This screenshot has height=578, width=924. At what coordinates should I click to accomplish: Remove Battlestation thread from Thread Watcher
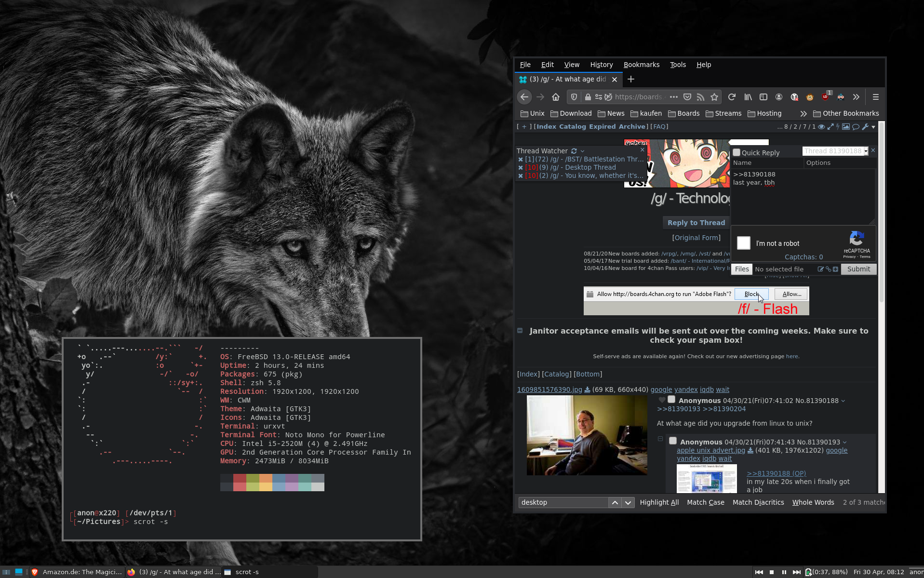pos(521,159)
